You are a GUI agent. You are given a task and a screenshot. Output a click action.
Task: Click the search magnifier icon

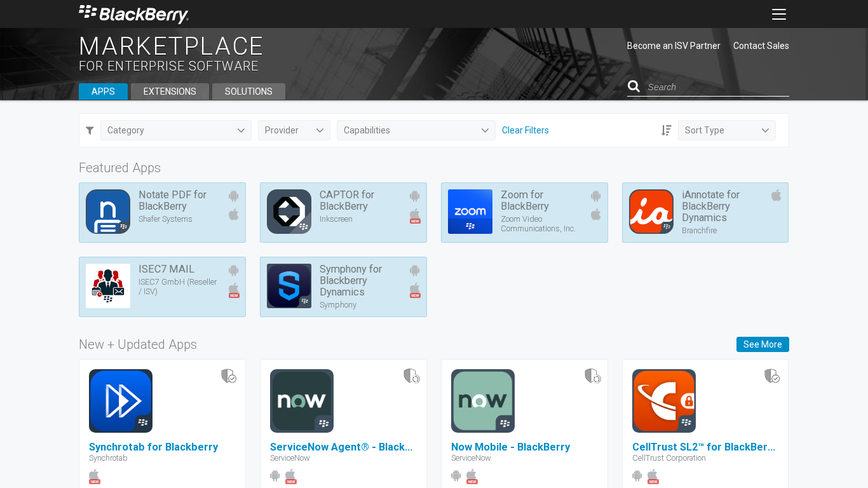tap(634, 86)
